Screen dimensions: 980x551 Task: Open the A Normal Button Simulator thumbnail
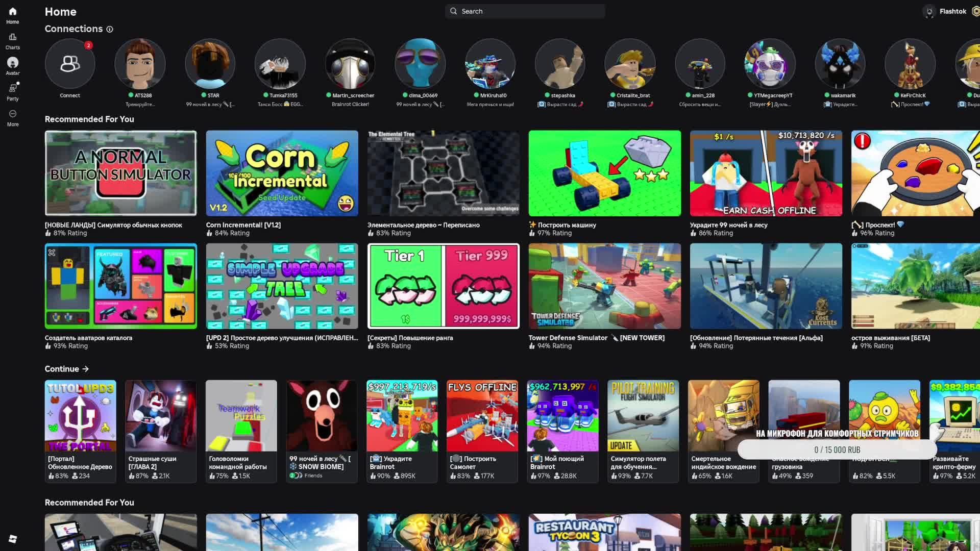coord(120,173)
